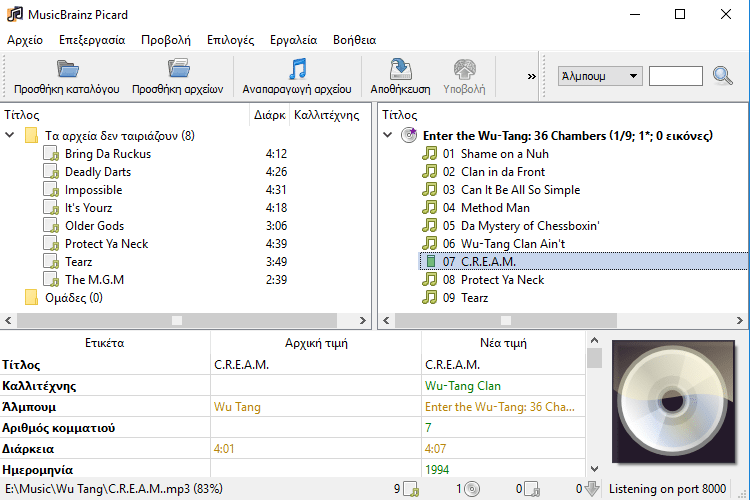Click the new date value 1994

click(437, 470)
